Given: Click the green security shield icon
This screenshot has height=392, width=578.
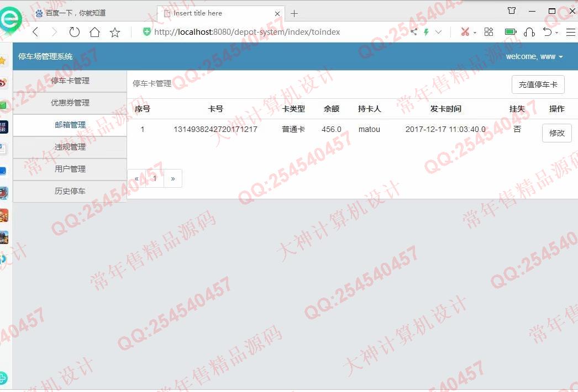Looking at the screenshot, I should (147, 31).
